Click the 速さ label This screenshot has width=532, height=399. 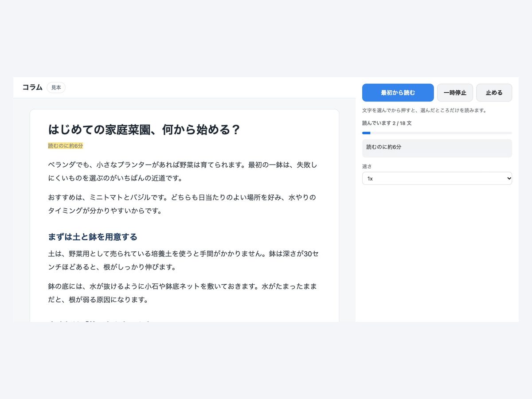pyautogui.click(x=367, y=166)
